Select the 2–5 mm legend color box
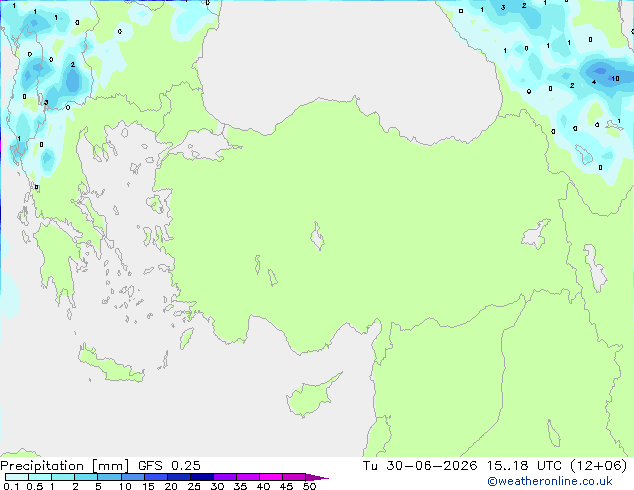The height and width of the screenshot is (490, 634). pos(86,477)
